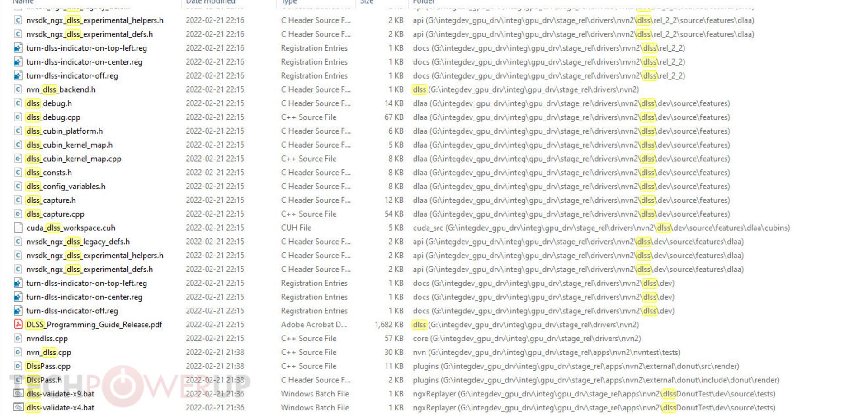Click the DLSS_Programming_Guide_Release.pdf Acrobat icon
The height and width of the screenshot is (415, 868).
tap(18, 324)
